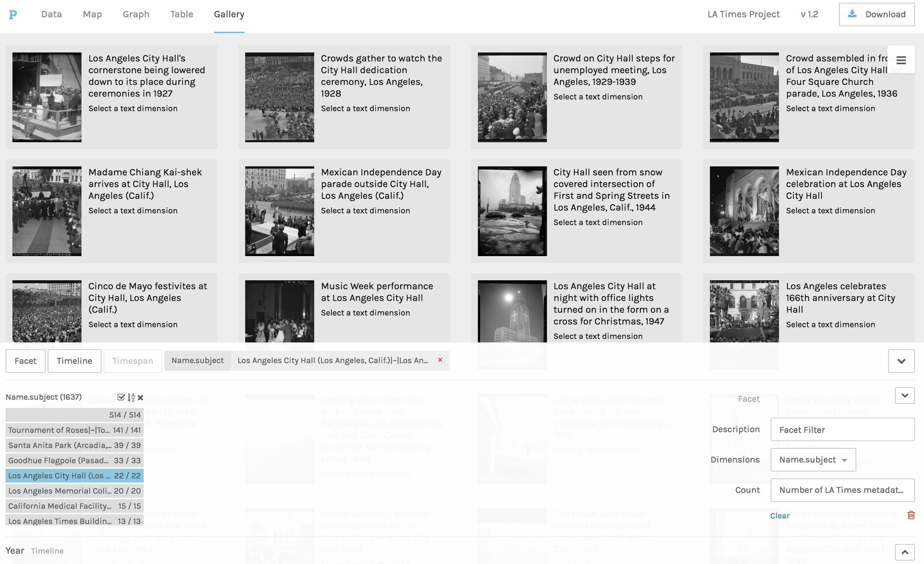Switch to the Map tab
Screen dimensions: 924x564
(92, 14)
